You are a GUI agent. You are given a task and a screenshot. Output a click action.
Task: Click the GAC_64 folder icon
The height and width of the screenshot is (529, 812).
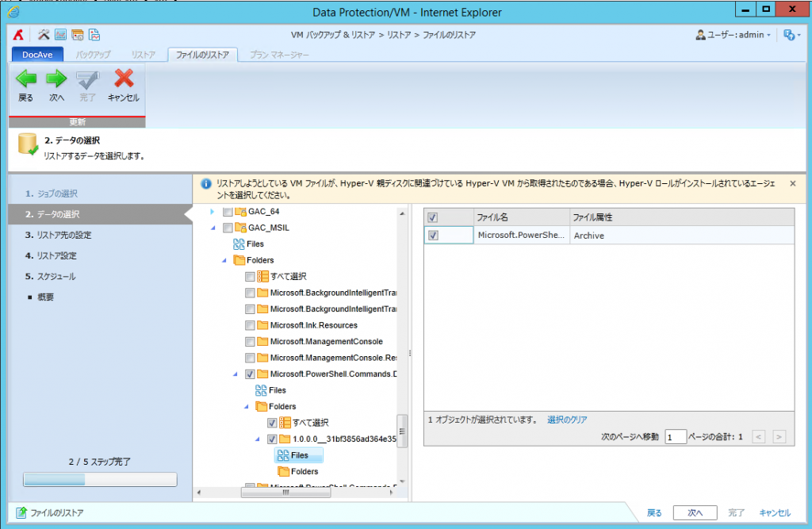tap(240, 212)
